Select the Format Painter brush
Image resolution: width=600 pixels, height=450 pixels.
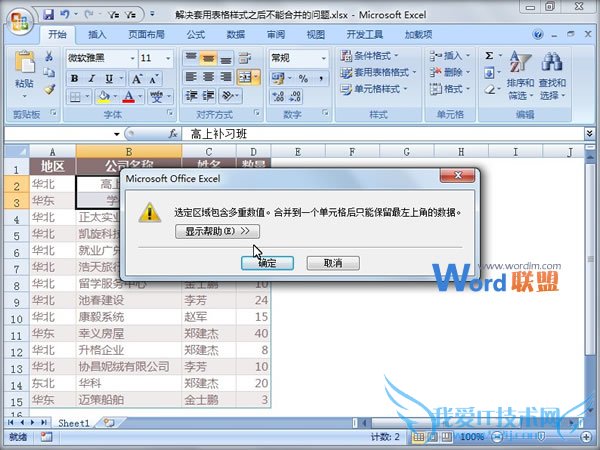click(x=49, y=89)
